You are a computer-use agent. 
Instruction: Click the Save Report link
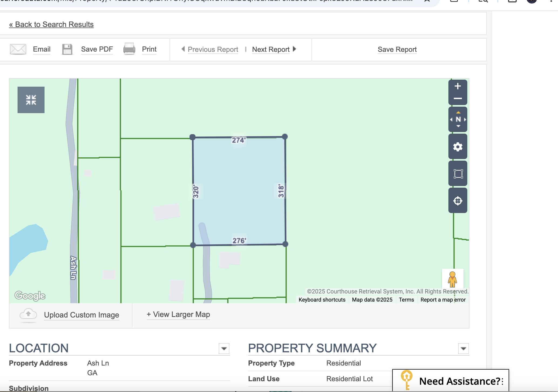(397, 49)
